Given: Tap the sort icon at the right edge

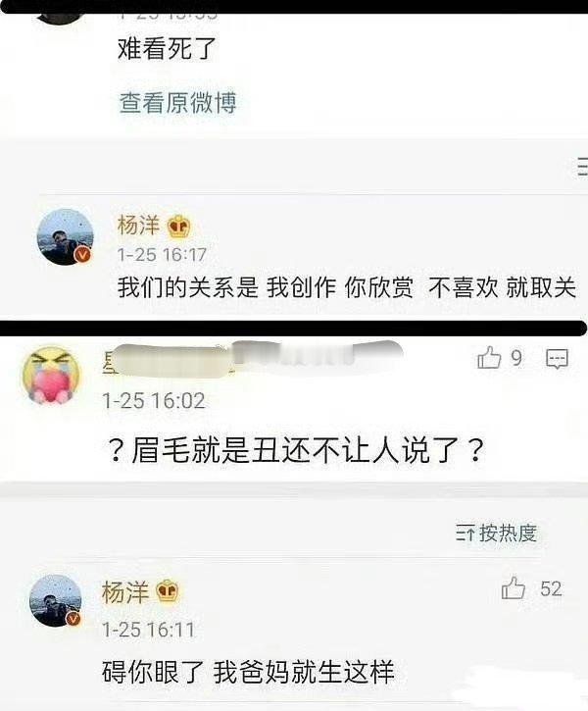Looking at the screenshot, I should click(x=582, y=167).
